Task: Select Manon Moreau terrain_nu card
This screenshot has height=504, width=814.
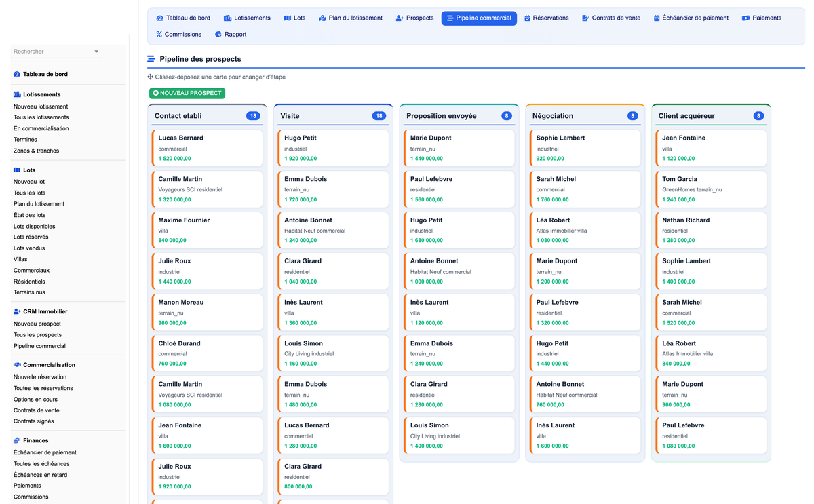Action: coord(208,312)
